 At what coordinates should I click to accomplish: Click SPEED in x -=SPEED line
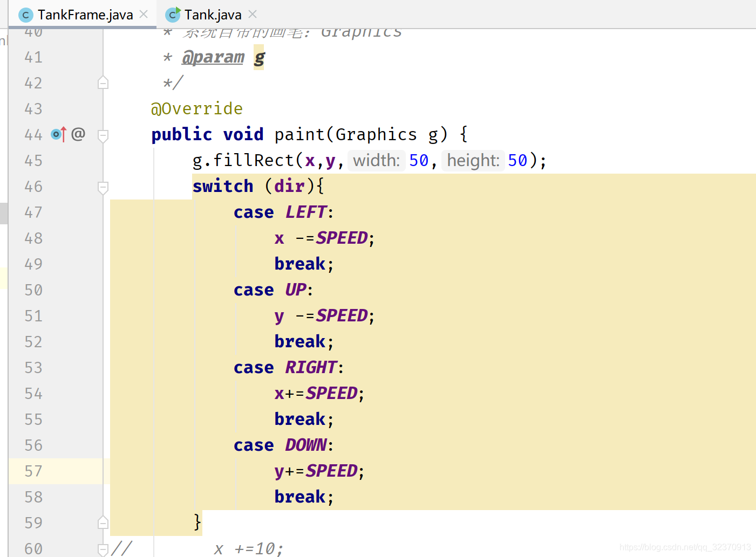[342, 238]
